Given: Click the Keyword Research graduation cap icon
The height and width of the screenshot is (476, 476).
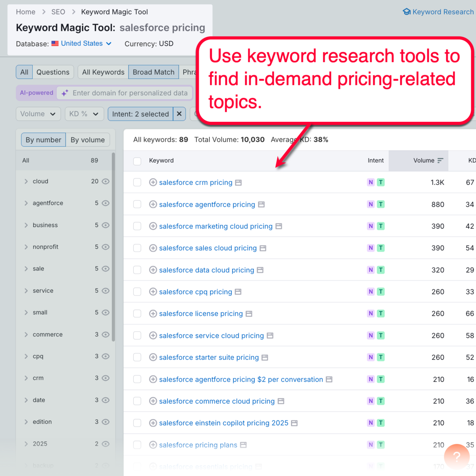Looking at the screenshot, I should pos(407,12).
